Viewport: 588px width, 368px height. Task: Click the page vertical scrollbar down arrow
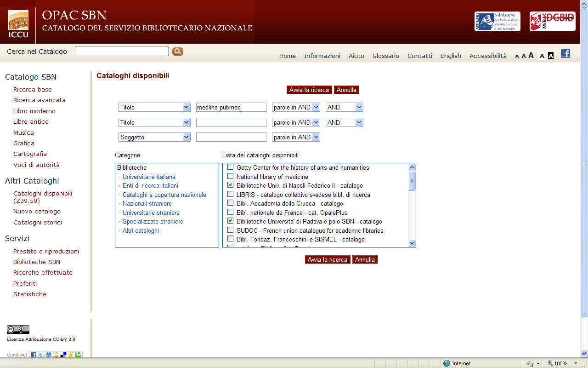click(584, 353)
